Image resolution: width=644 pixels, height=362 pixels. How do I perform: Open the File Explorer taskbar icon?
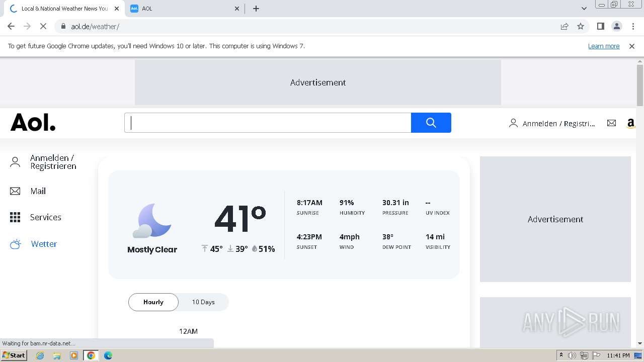[57, 355]
